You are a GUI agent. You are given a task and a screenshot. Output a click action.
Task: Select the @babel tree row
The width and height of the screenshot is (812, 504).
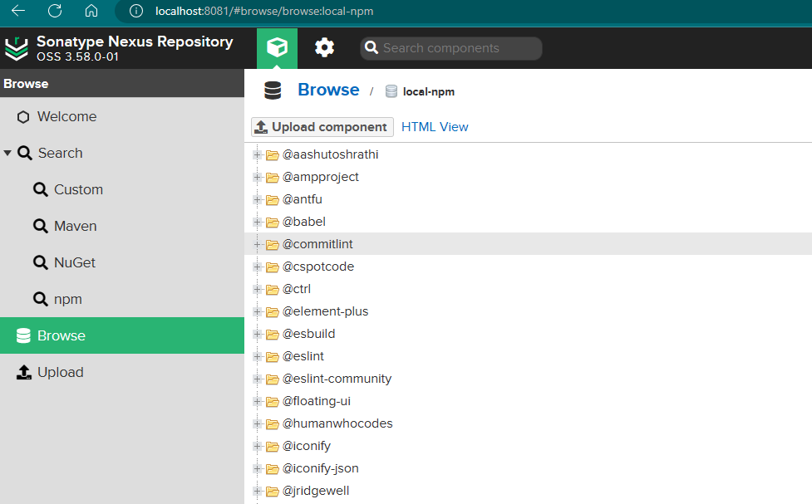pos(529,222)
